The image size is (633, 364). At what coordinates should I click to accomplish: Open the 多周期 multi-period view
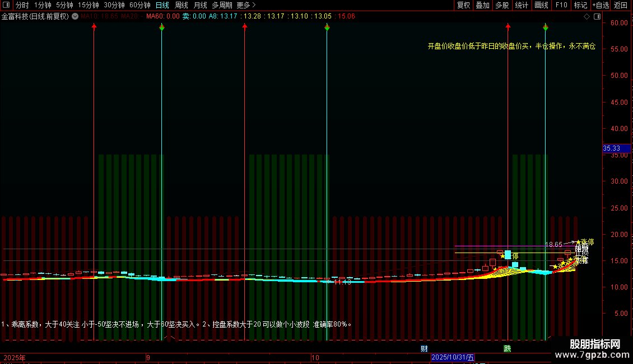222,5
